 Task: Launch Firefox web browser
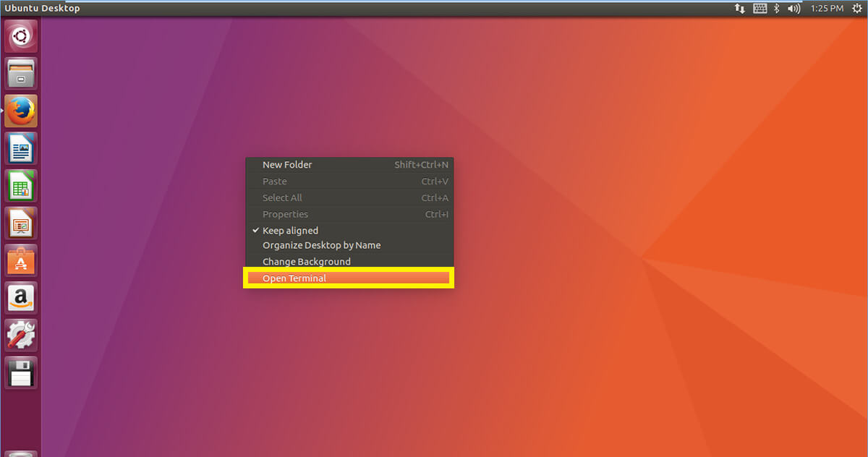(x=21, y=111)
